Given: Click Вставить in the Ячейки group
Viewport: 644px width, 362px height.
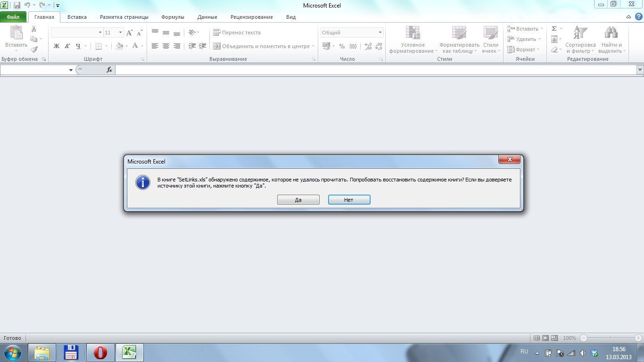Looking at the screenshot, I should (x=526, y=29).
